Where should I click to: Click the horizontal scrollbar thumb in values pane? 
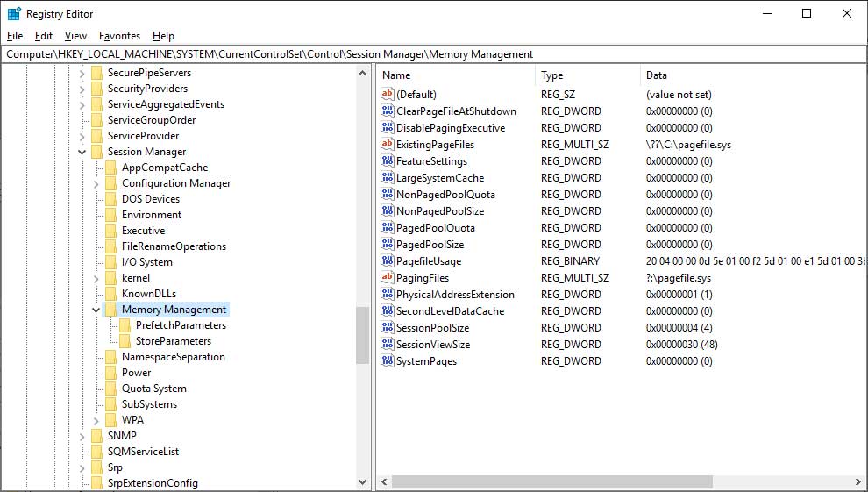(x=552, y=482)
